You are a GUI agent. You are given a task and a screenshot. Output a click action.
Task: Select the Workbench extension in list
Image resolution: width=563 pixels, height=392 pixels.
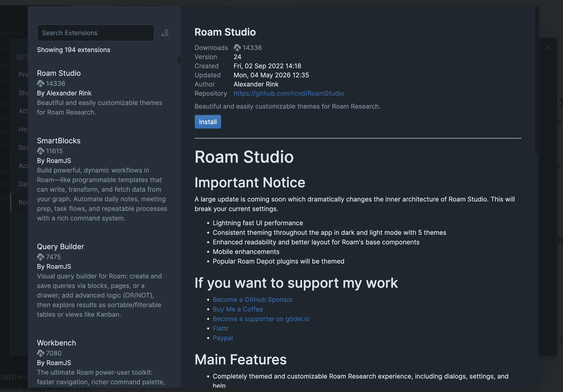tap(56, 343)
